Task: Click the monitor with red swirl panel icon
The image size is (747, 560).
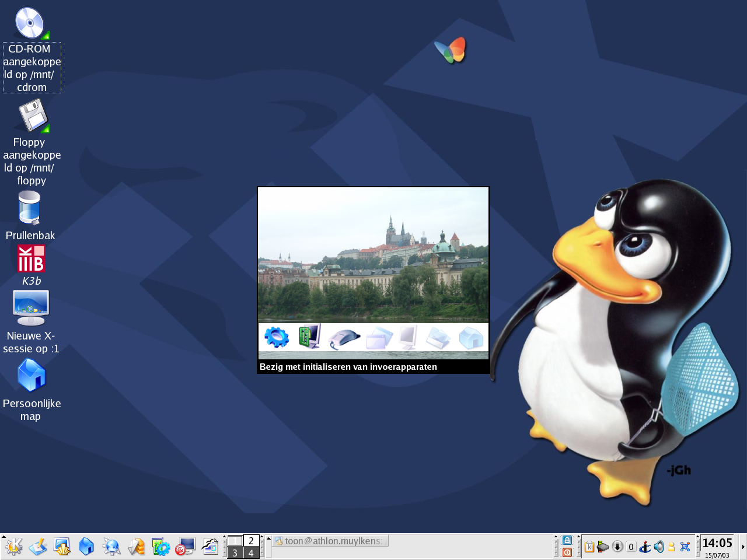Action: pos(185,547)
